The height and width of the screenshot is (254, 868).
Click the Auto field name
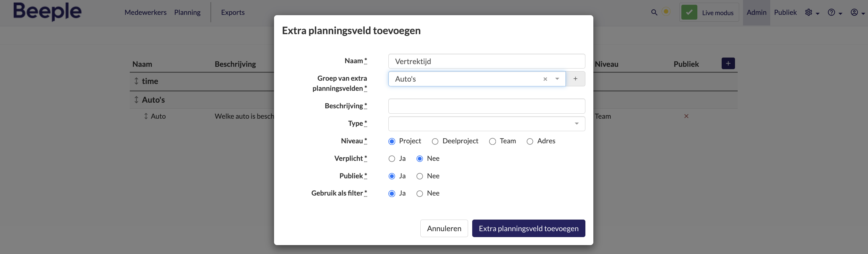tap(158, 116)
